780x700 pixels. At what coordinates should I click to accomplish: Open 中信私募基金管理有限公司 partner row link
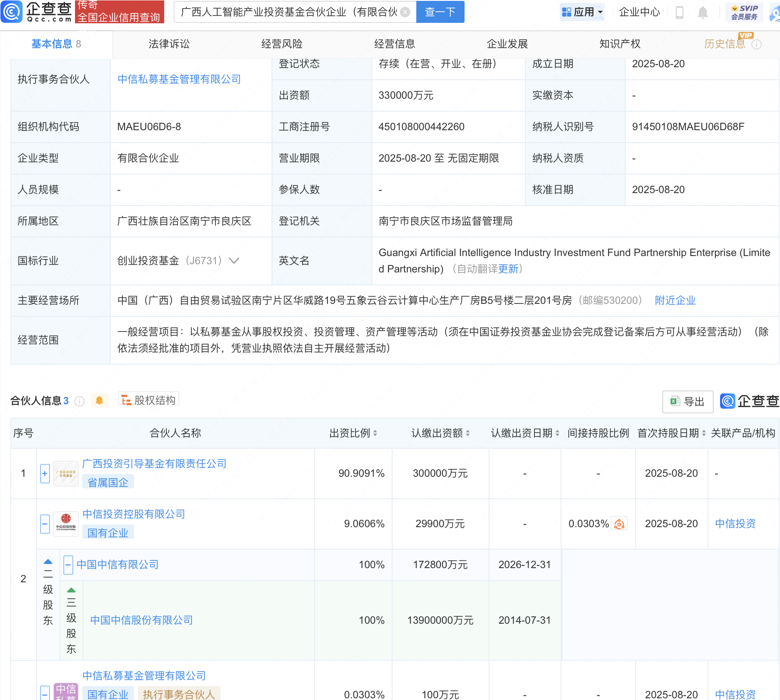coord(144,676)
